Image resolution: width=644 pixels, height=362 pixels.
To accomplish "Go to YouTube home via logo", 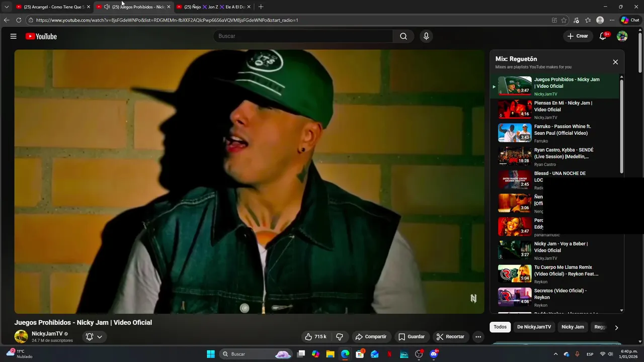I will [41, 36].
